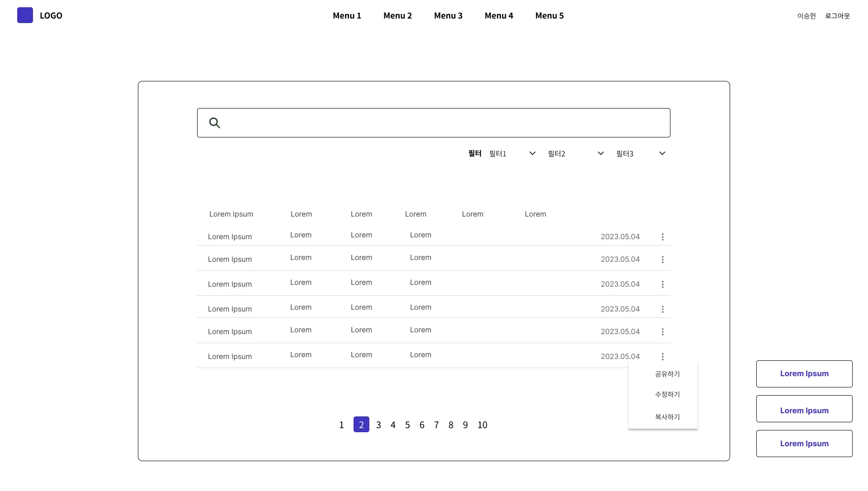The image size is (868, 491).
Task: Click the purple LOGO icon in the header
Action: [25, 15]
